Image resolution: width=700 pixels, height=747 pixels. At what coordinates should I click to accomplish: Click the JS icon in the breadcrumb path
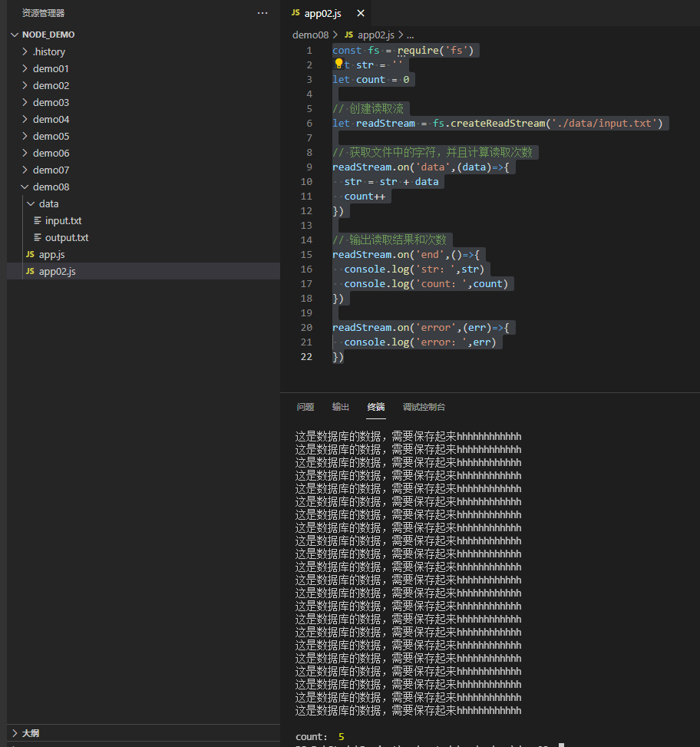(349, 35)
